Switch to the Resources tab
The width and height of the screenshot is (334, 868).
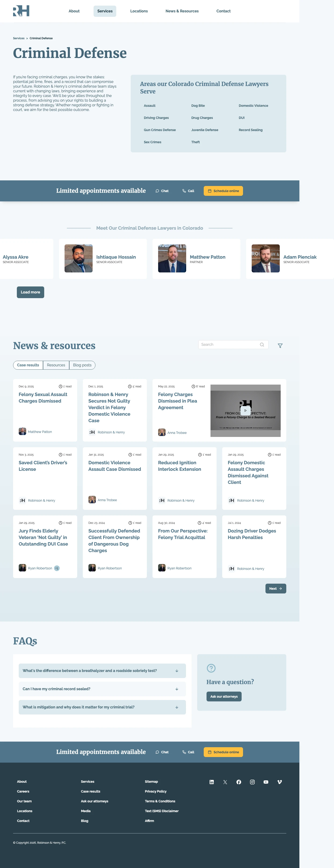tap(56, 365)
